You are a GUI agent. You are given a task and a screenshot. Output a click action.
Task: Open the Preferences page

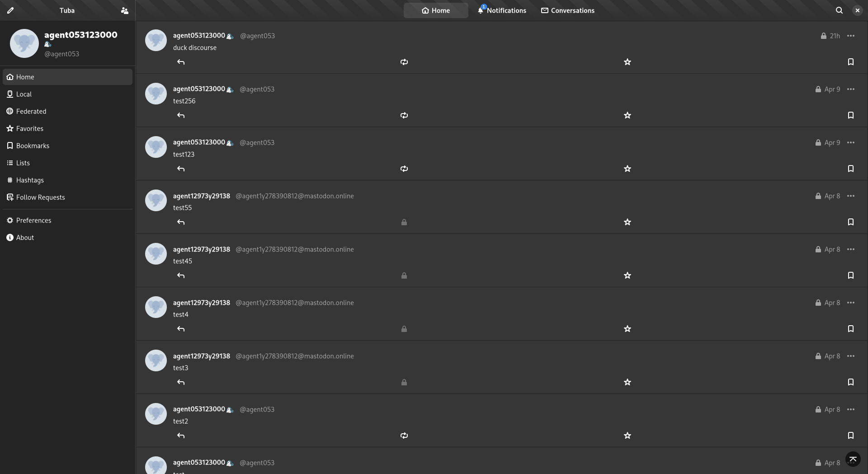click(33, 220)
